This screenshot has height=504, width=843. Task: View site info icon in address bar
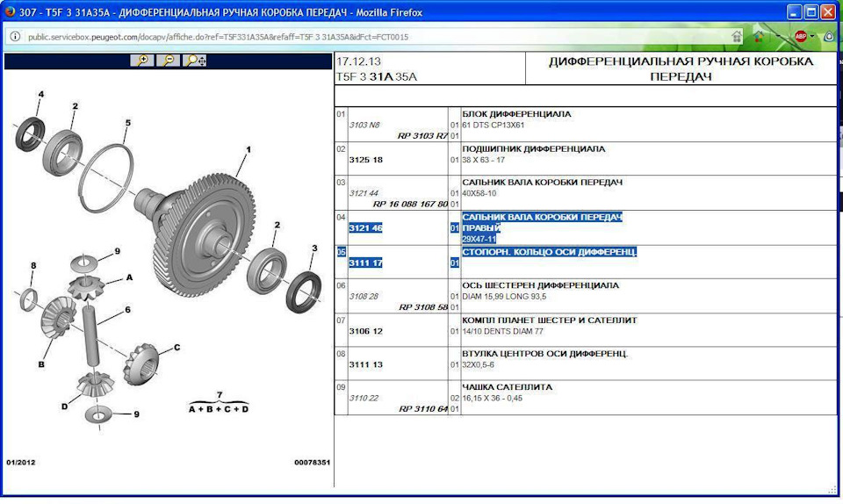pyautogui.click(x=15, y=37)
